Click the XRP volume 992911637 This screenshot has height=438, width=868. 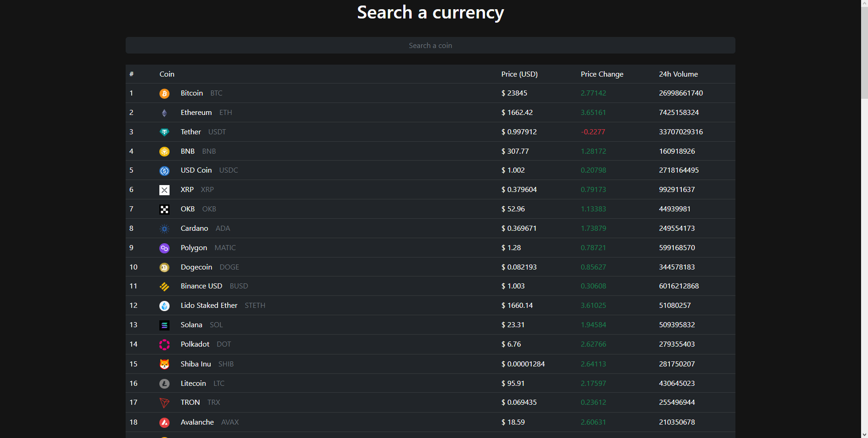pos(677,190)
